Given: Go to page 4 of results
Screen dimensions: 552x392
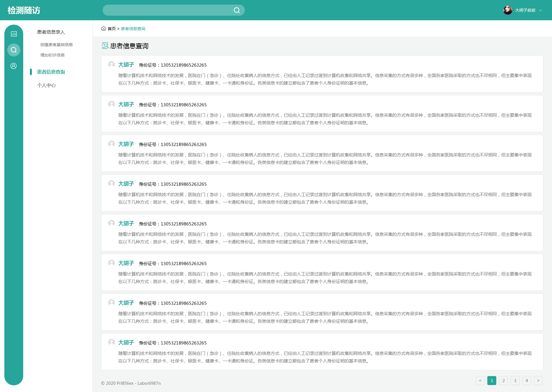Looking at the screenshot, I should tap(526, 381).
